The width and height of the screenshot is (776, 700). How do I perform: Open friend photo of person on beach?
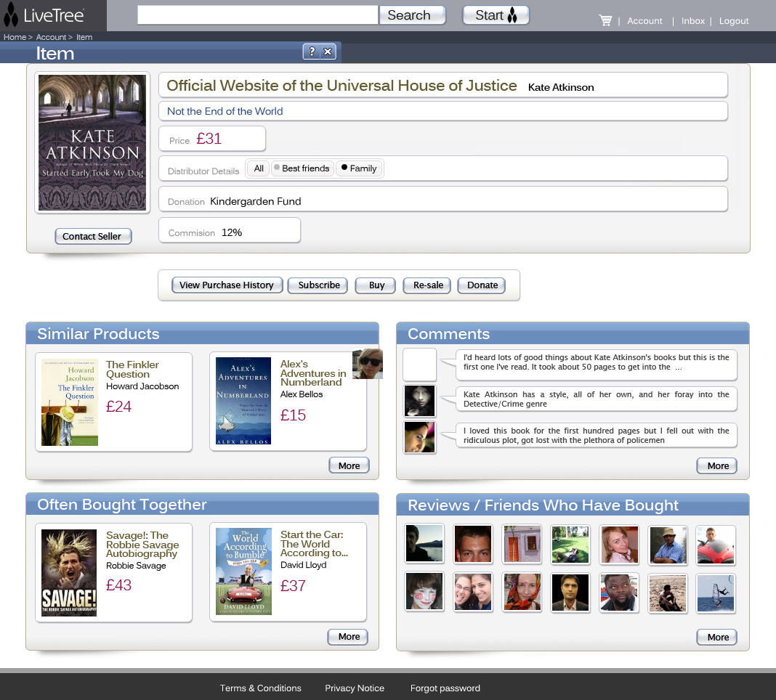tap(668, 593)
